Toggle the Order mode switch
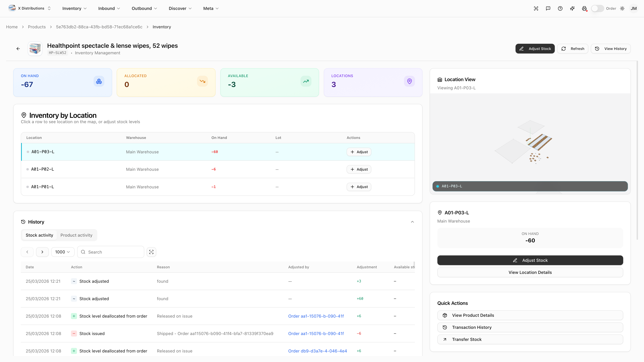The image size is (644, 362). pos(597,9)
